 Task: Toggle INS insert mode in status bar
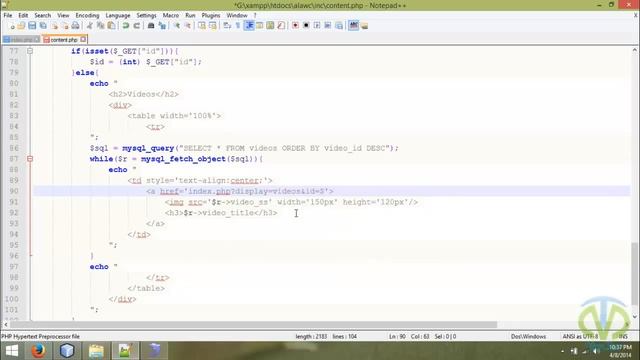tap(623, 336)
